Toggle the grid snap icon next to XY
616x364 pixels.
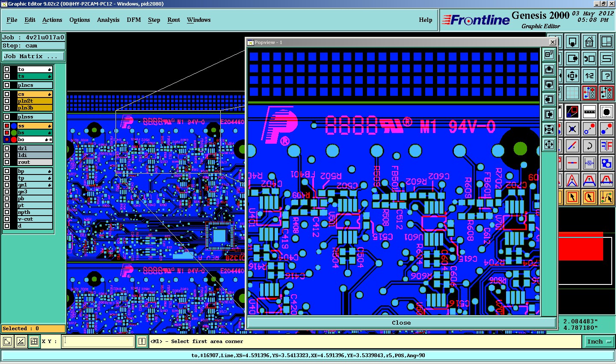tap(34, 341)
